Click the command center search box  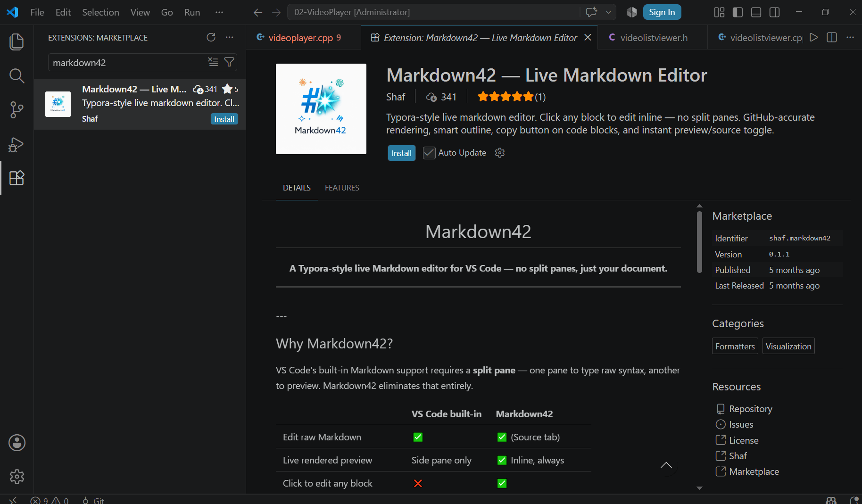tap(434, 12)
